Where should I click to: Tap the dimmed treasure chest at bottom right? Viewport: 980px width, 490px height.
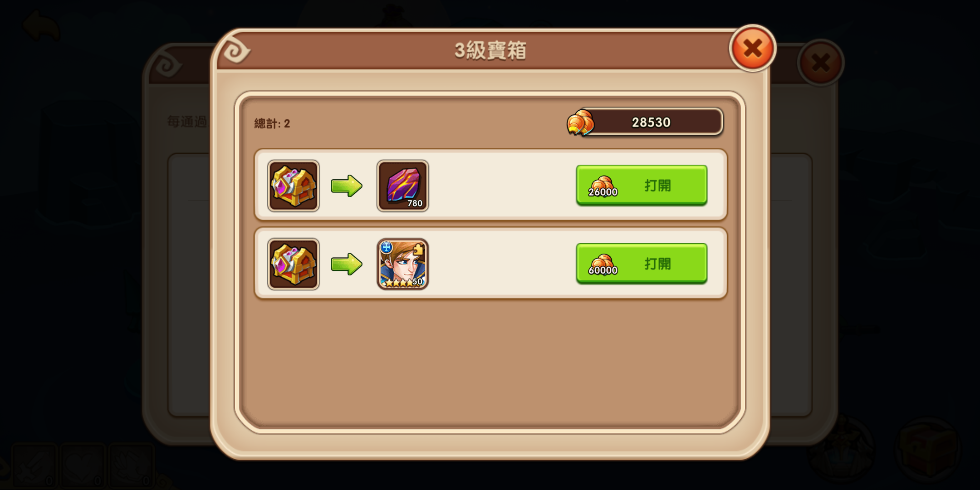(x=928, y=448)
